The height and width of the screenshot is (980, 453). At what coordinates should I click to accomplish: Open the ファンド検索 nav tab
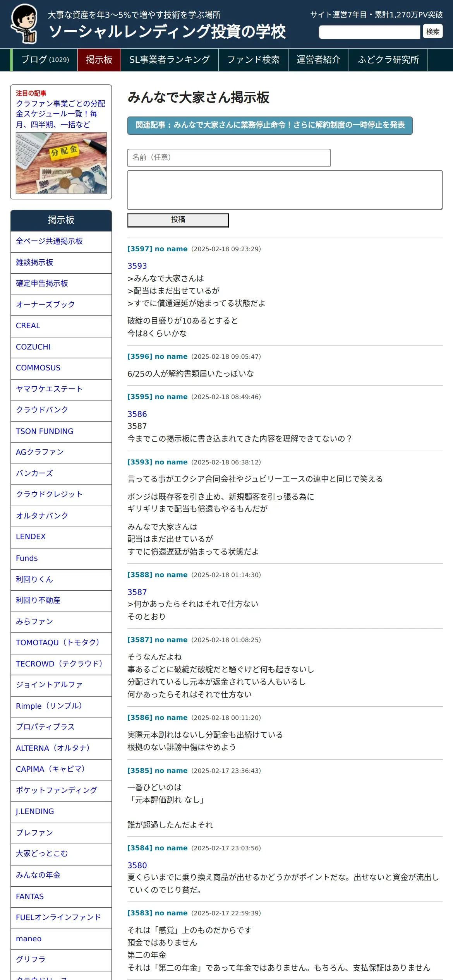(x=253, y=60)
